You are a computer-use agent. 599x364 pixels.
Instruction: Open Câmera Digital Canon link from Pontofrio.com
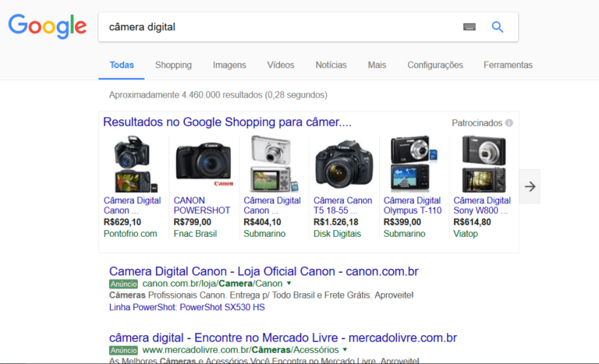click(132, 206)
